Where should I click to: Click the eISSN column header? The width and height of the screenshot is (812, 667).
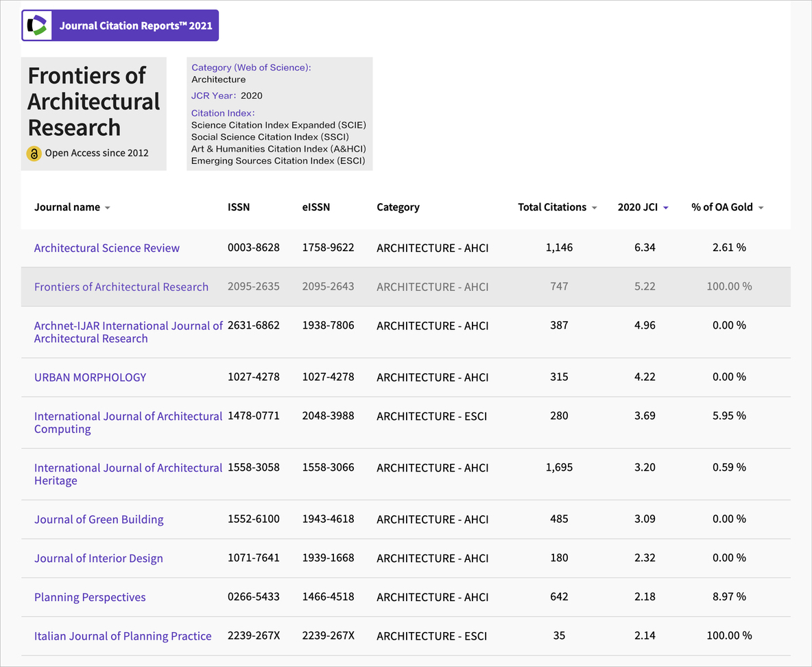point(316,207)
